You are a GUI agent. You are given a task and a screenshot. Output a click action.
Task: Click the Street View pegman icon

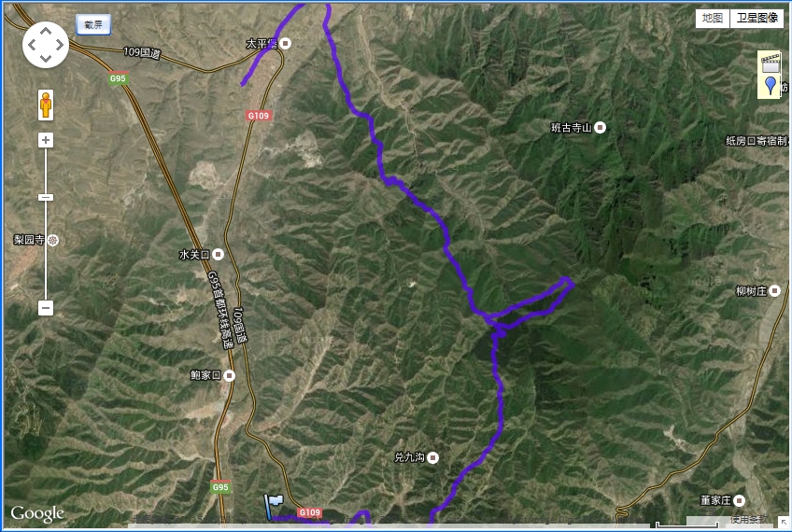46,105
